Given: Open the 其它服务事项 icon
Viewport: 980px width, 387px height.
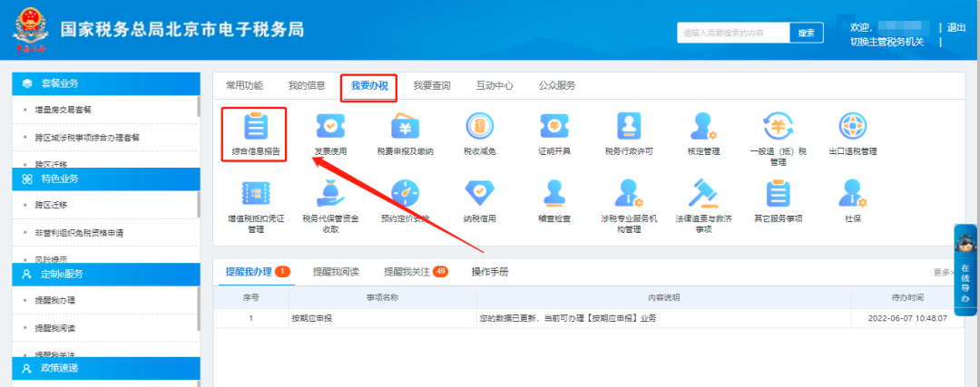Looking at the screenshot, I should [779, 194].
